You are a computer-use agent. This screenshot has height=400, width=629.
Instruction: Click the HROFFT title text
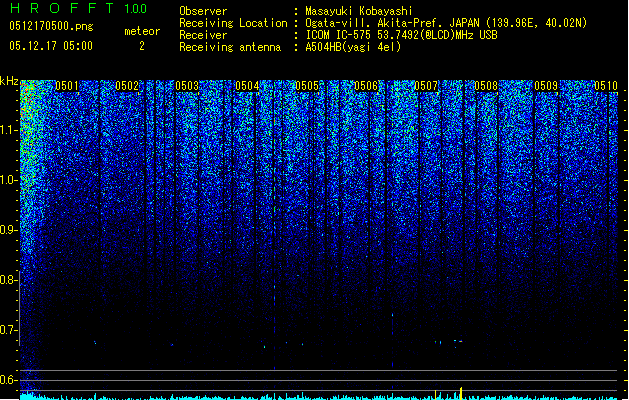pyautogui.click(x=62, y=8)
